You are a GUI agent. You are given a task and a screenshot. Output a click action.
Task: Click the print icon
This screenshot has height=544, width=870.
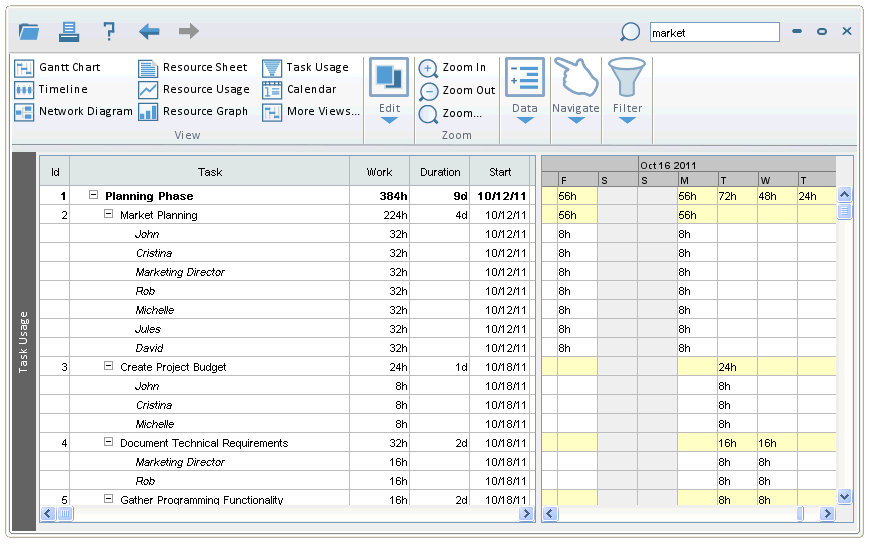click(x=69, y=32)
